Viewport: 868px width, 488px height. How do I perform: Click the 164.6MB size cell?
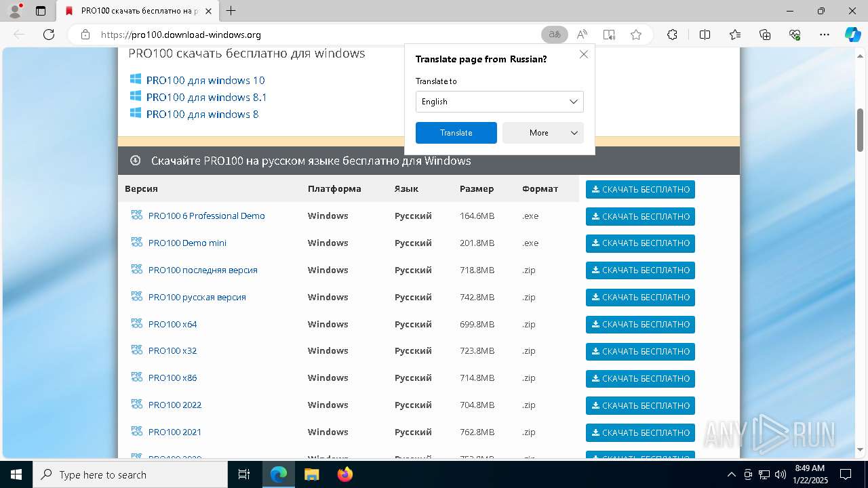(477, 216)
